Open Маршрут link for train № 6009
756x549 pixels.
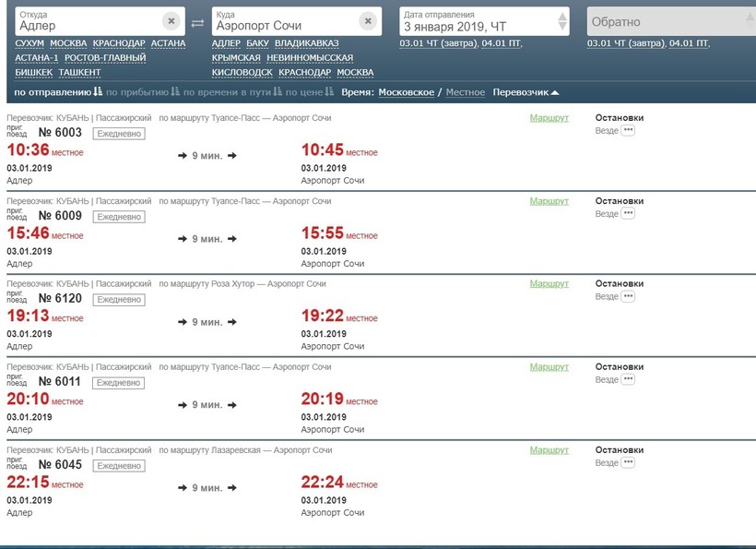(x=549, y=201)
